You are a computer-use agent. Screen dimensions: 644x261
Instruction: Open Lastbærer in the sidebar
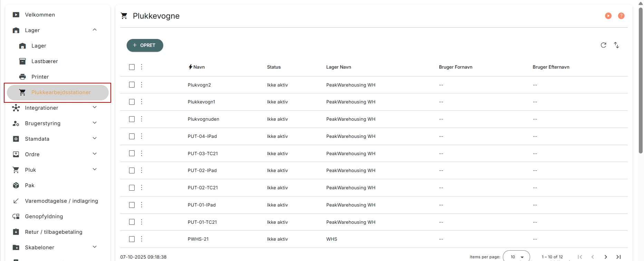[x=45, y=61]
